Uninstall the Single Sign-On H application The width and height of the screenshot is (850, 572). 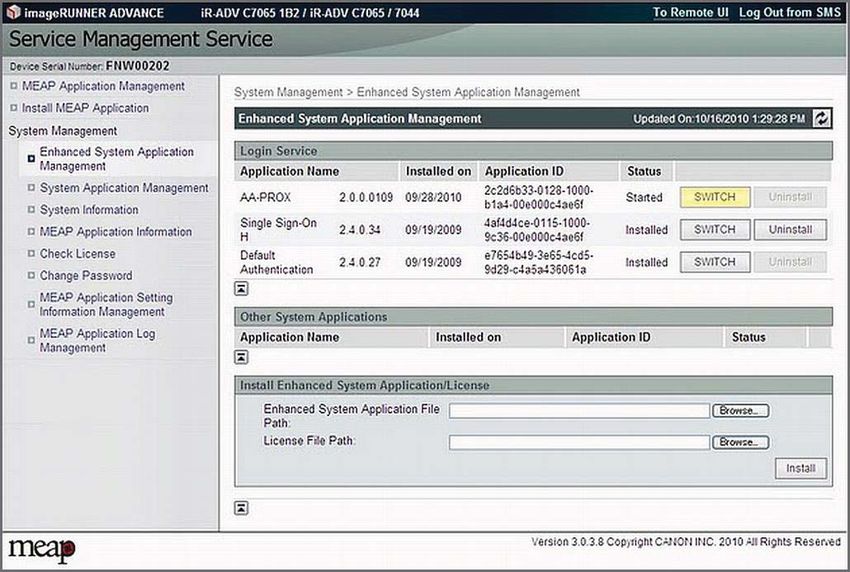tap(790, 229)
